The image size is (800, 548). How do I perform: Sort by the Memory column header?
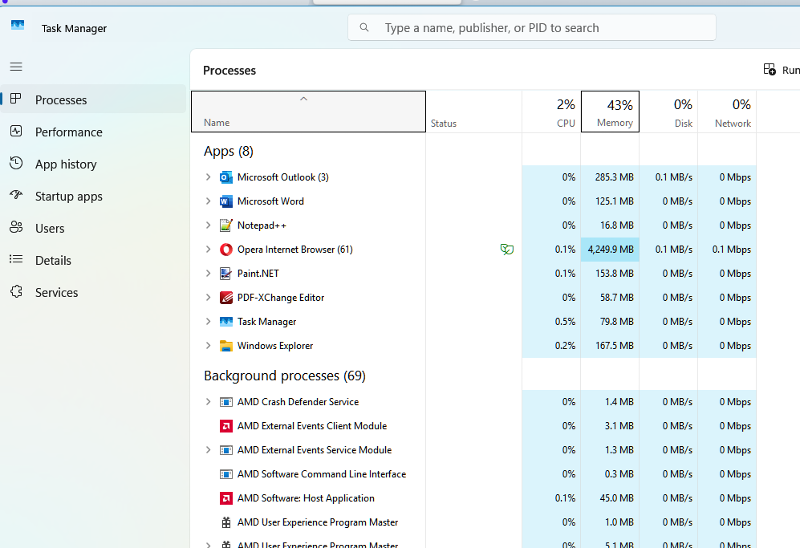tap(610, 112)
